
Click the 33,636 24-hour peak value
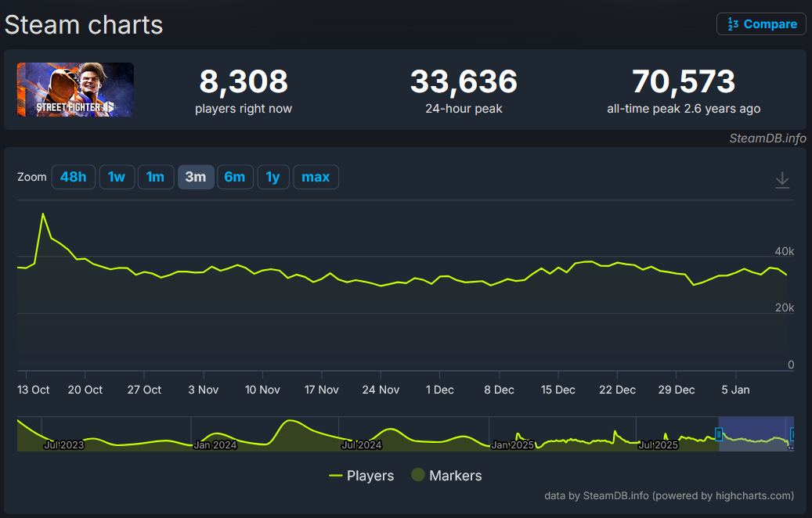click(x=464, y=81)
